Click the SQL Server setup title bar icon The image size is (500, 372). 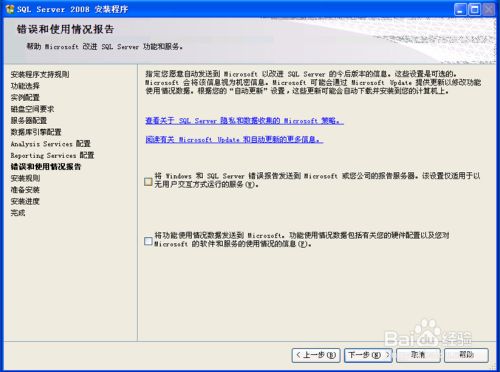(10, 9)
